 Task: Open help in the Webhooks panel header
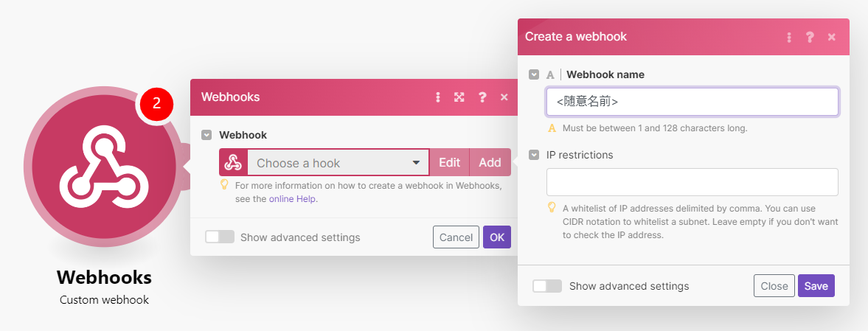pyautogui.click(x=482, y=97)
